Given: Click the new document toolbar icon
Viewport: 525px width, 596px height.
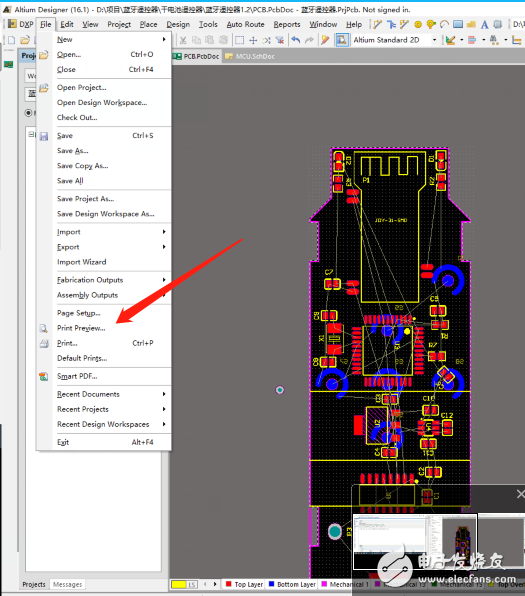Looking at the screenshot, I should click(11, 40).
